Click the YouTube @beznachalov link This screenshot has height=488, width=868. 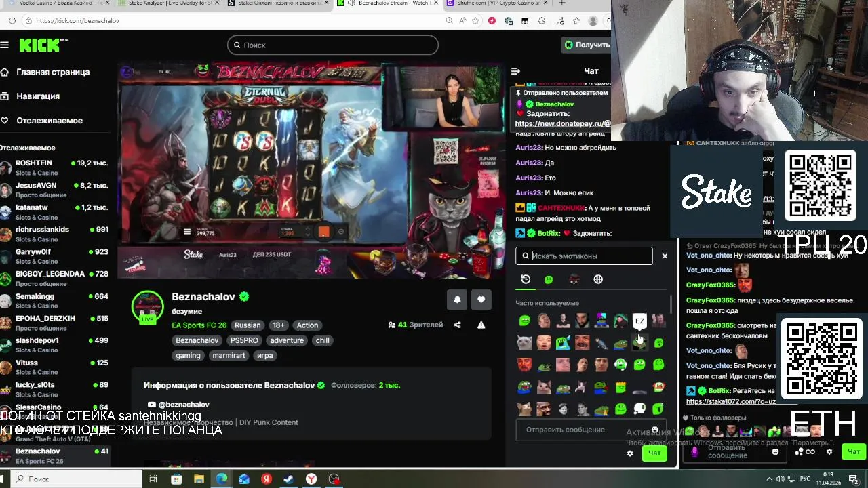click(178, 405)
